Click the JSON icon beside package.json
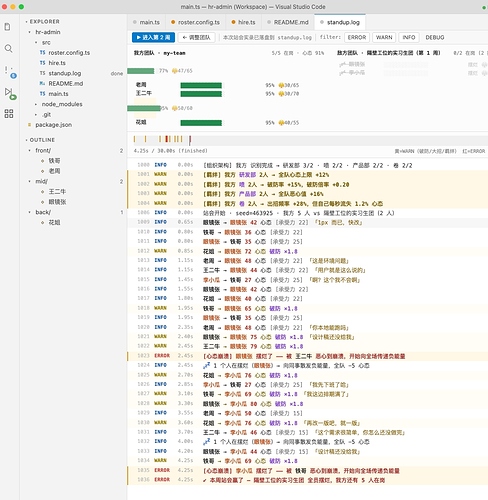Screen dimensions: 488x500 pyautogui.click(x=29, y=125)
